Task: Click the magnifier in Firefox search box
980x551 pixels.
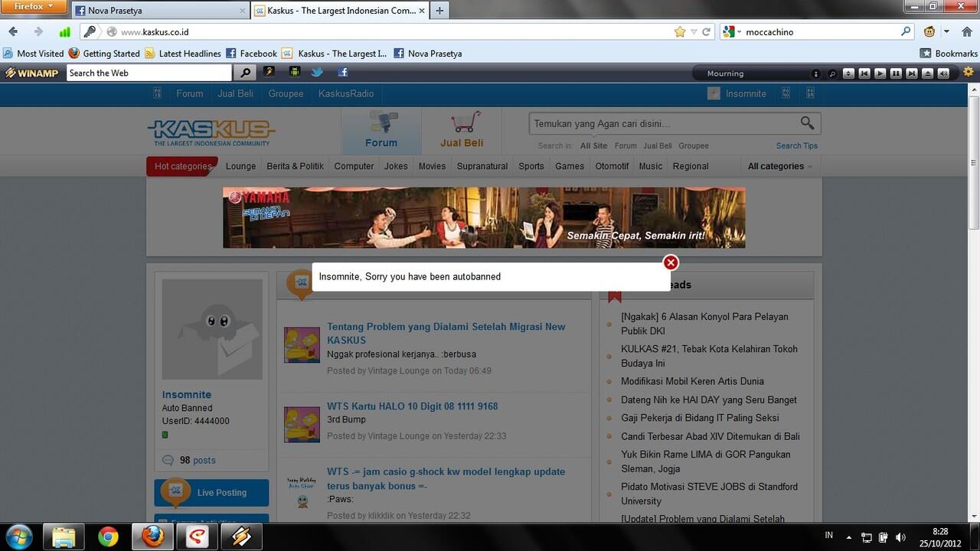Action: (906, 32)
